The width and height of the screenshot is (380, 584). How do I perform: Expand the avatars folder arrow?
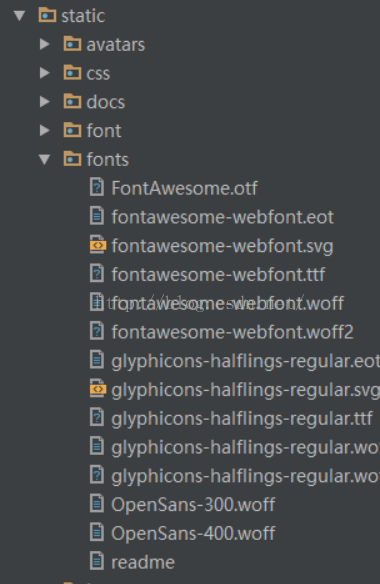click(x=45, y=44)
